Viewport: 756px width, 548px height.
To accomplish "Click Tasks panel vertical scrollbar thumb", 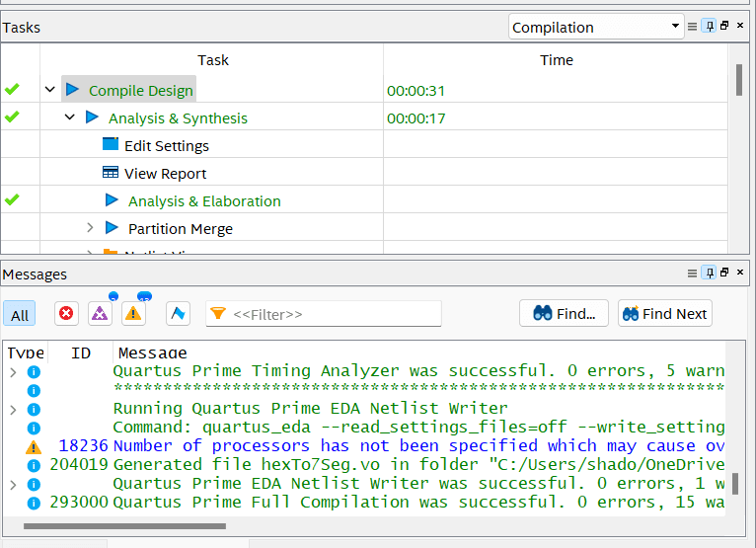I will tap(738, 80).
